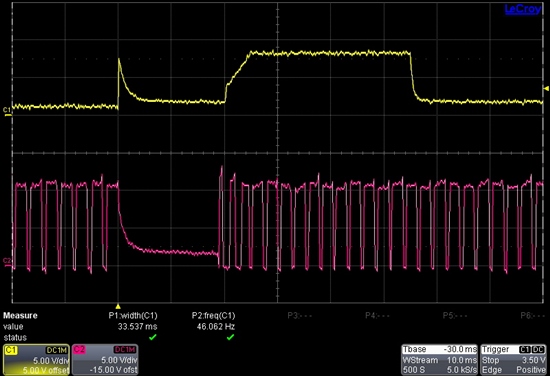550x376 pixels.
Task: Open the C2 channel descriptor box
Action: pyautogui.click(x=105, y=360)
